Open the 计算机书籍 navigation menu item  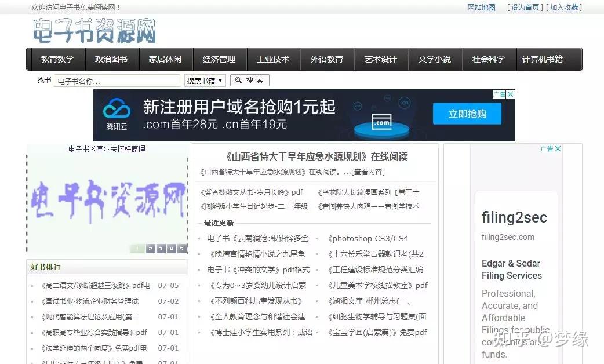[x=543, y=59]
